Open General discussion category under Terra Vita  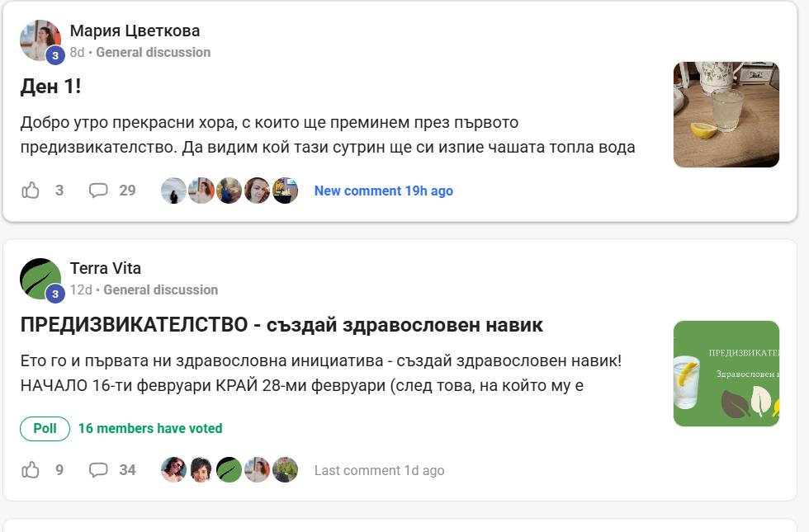pyautogui.click(x=160, y=290)
